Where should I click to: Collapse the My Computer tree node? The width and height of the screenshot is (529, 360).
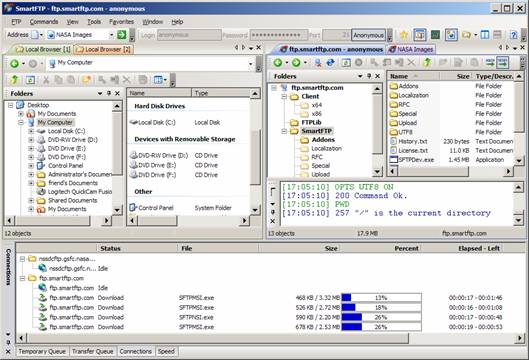21,122
